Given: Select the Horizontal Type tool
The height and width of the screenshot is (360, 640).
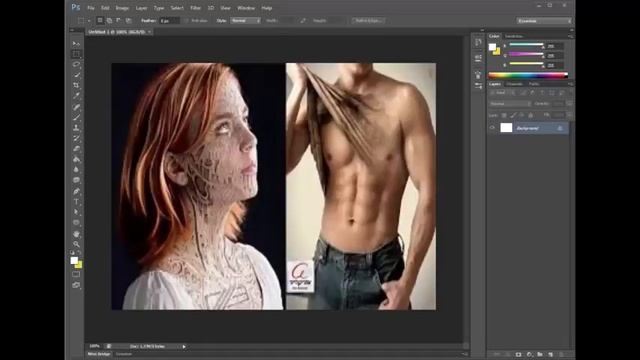Looking at the screenshot, I should coord(76,202).
